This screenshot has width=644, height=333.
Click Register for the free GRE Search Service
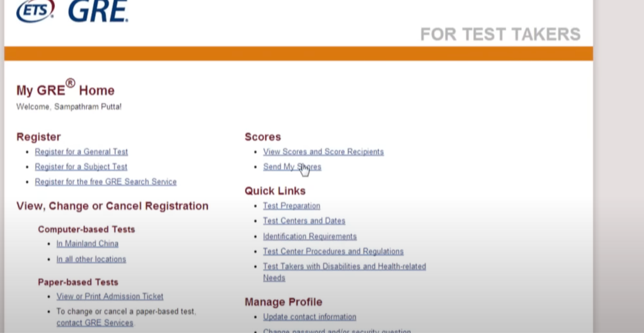106,182
